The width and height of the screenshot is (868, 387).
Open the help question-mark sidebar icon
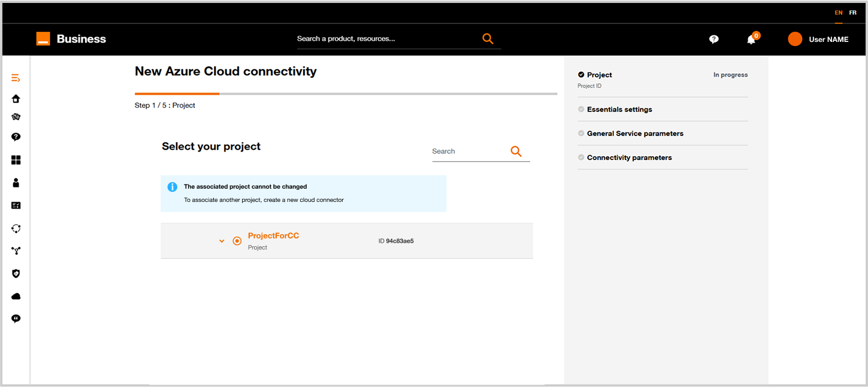coord(16,137)
